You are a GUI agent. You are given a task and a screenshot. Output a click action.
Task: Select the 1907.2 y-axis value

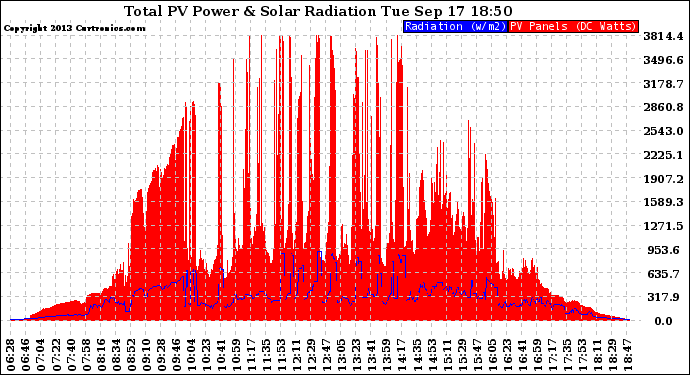tap(663, 179)
